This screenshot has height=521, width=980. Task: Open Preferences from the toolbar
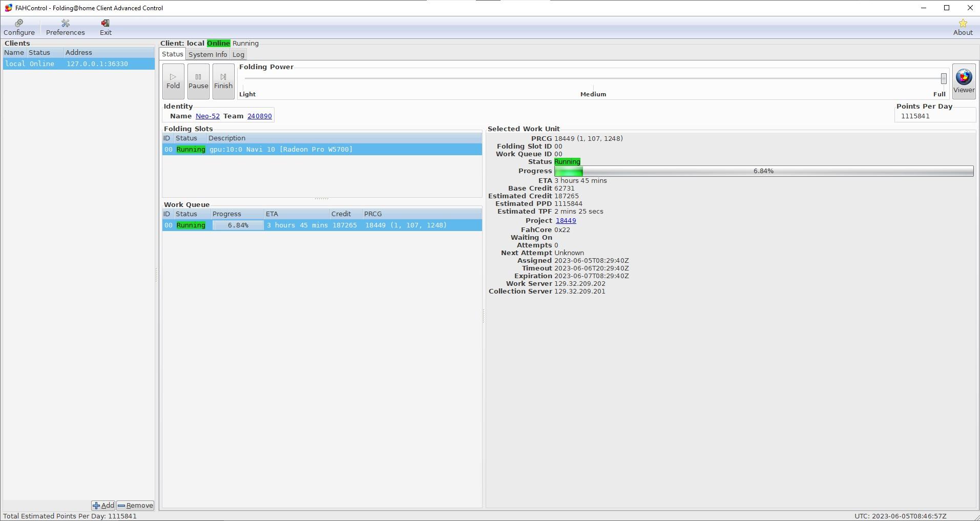coord(66,28)
